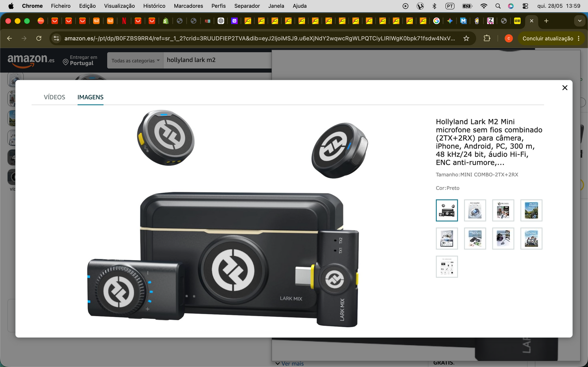Expand the tab search dropdown
The width and height of the screenshot is (588, 367).
pyautogui.click(x=579, y=21)
